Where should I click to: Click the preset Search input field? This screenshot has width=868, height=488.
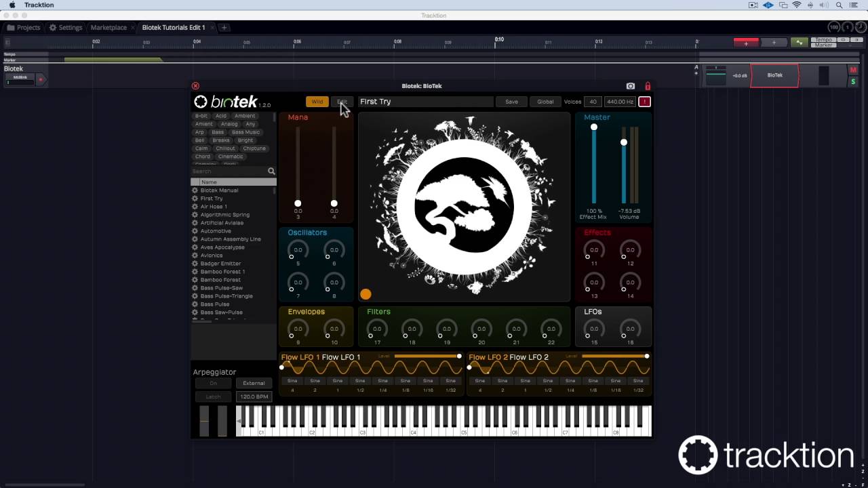pyautogui.click(x=229, y=171)
